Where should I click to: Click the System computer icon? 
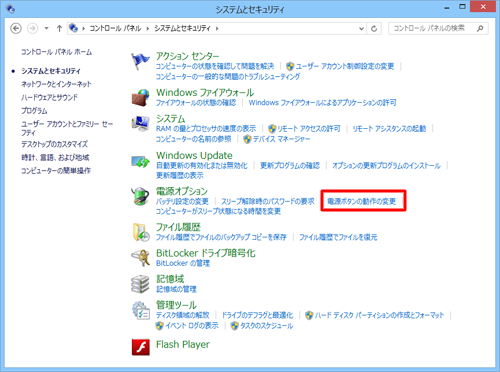pyautogui.click(x=140, y=124)
